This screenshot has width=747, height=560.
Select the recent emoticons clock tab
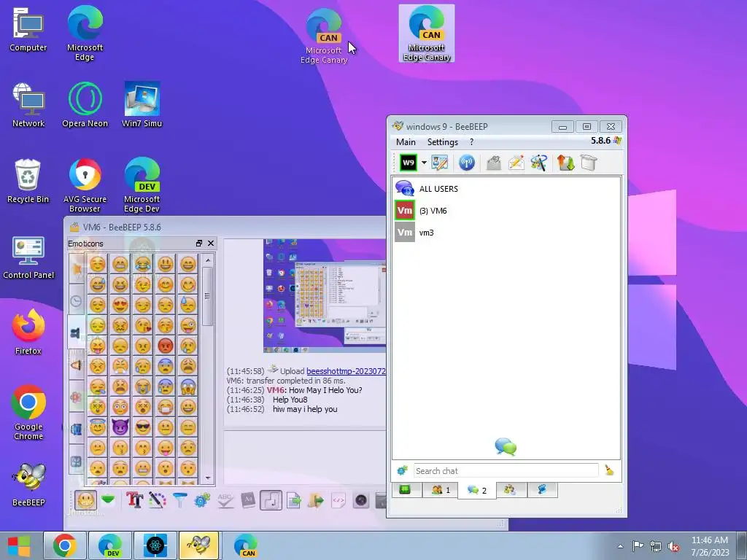tap(76, 301)
